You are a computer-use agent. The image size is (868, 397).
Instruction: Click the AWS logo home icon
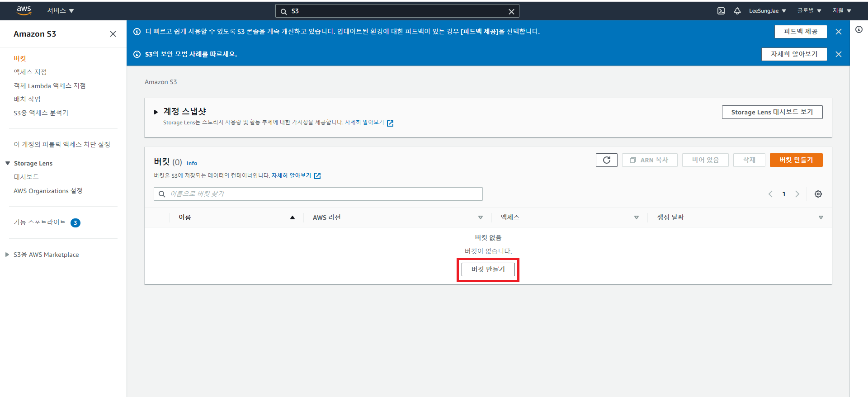tap(24, 10)
